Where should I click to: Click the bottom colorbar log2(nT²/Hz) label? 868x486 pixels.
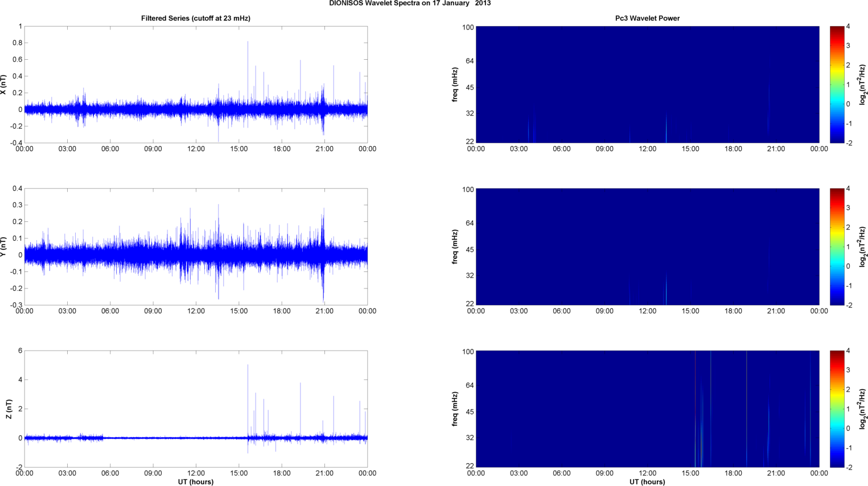(863, 409)
